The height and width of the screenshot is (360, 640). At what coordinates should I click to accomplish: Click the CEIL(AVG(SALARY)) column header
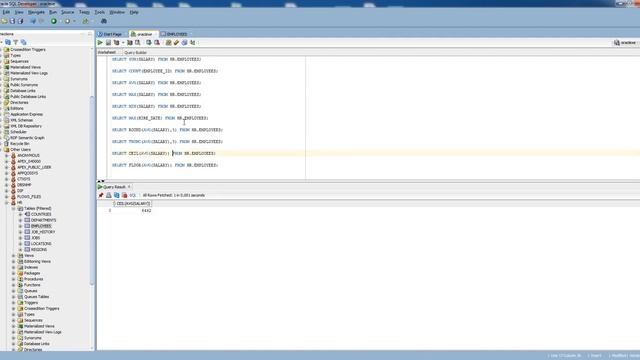pos(133,204)
